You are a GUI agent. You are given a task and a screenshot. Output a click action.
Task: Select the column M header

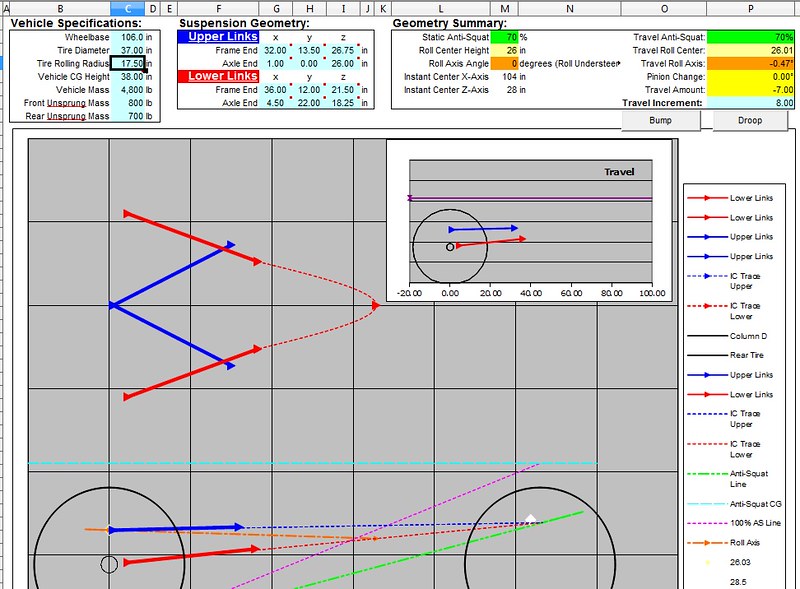(x=505, y=8)
